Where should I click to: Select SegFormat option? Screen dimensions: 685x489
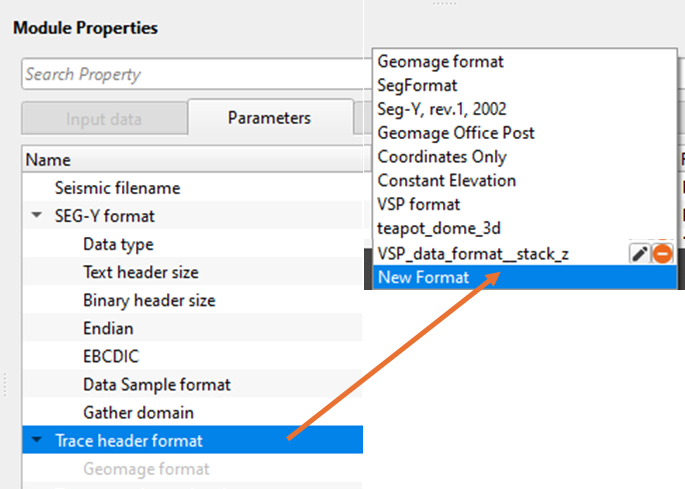coord(417,85)
